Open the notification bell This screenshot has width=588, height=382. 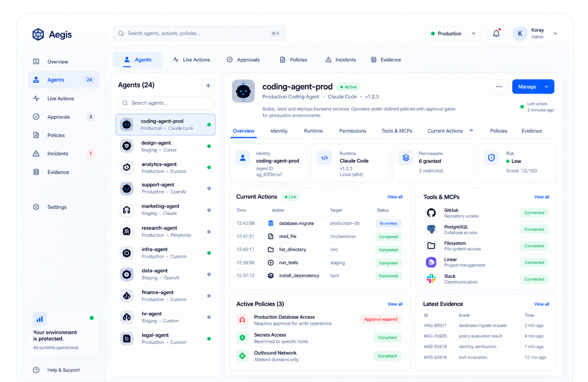pos(496,33)
